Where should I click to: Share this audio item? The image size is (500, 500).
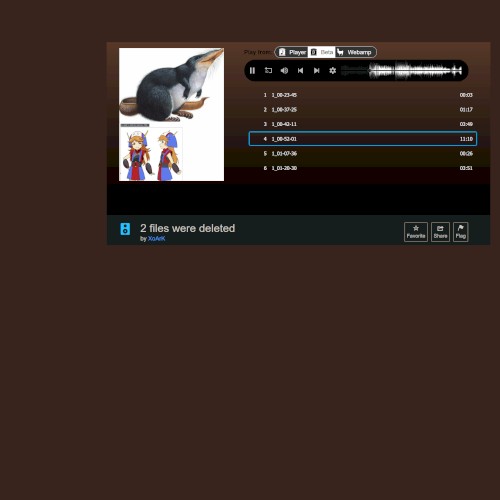[x=440, y=232]
